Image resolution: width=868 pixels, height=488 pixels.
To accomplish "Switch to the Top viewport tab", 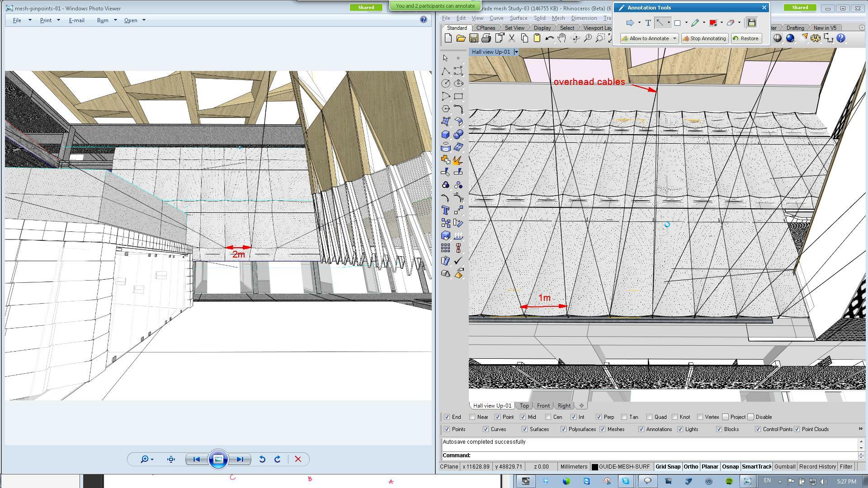I will (x=524, y=406).
